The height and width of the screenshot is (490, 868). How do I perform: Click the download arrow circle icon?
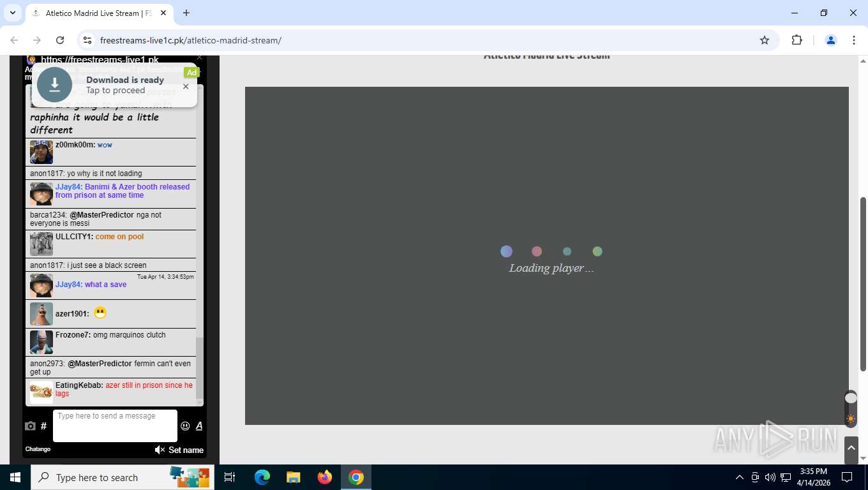pyautogui.click(x=55, y=85)
